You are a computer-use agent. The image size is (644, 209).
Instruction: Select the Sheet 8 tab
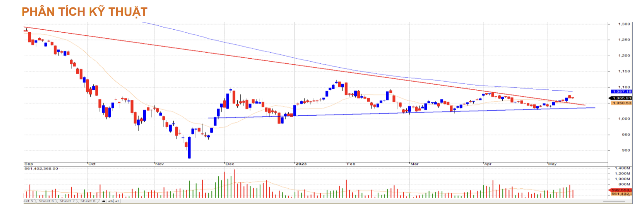click(x=88, y=201)
